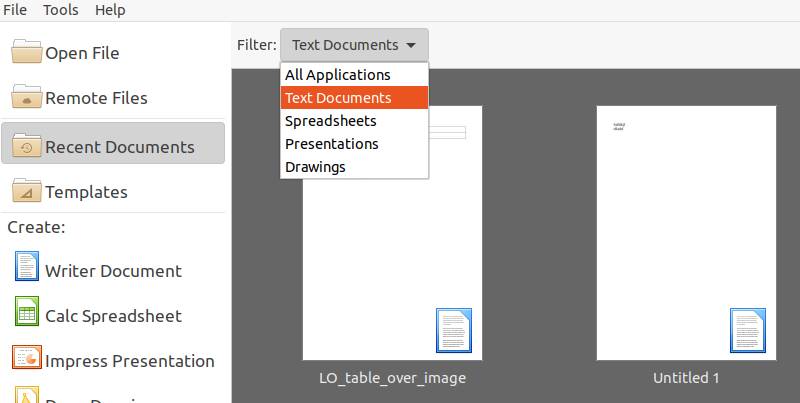This screenshot has width=800, height=403.
Task: Open the Filter dropdown arrow
Action: point(411,45)
